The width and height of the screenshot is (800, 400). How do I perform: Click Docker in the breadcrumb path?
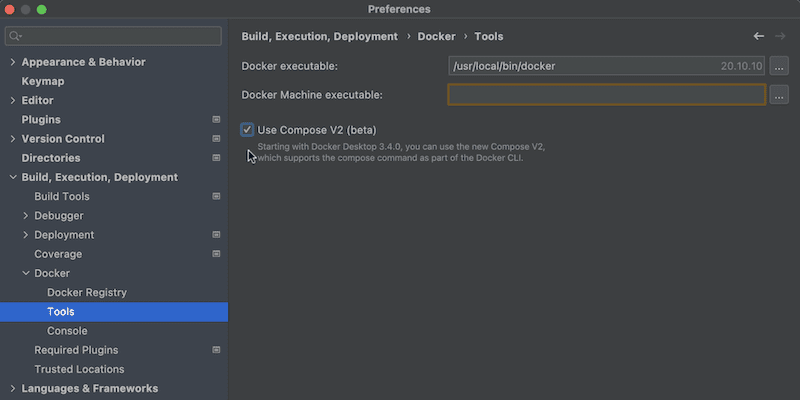(x=436, y=36)
